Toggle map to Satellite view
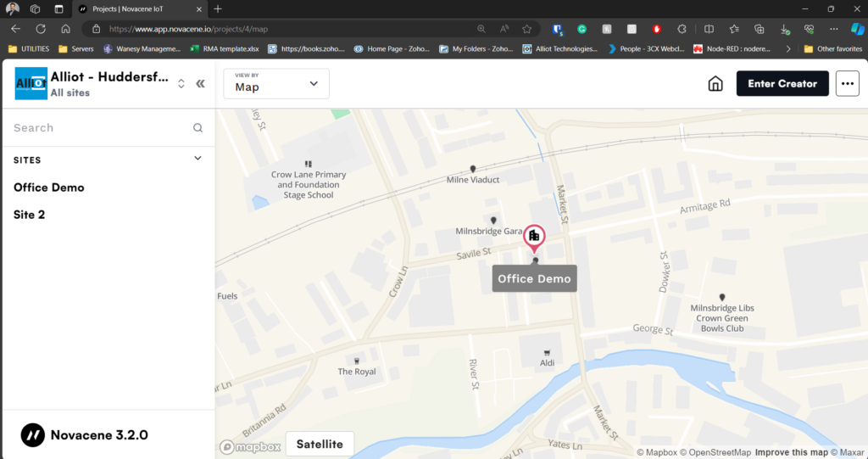This screenshot has height=459, width=868. click(x=320, y=444)
